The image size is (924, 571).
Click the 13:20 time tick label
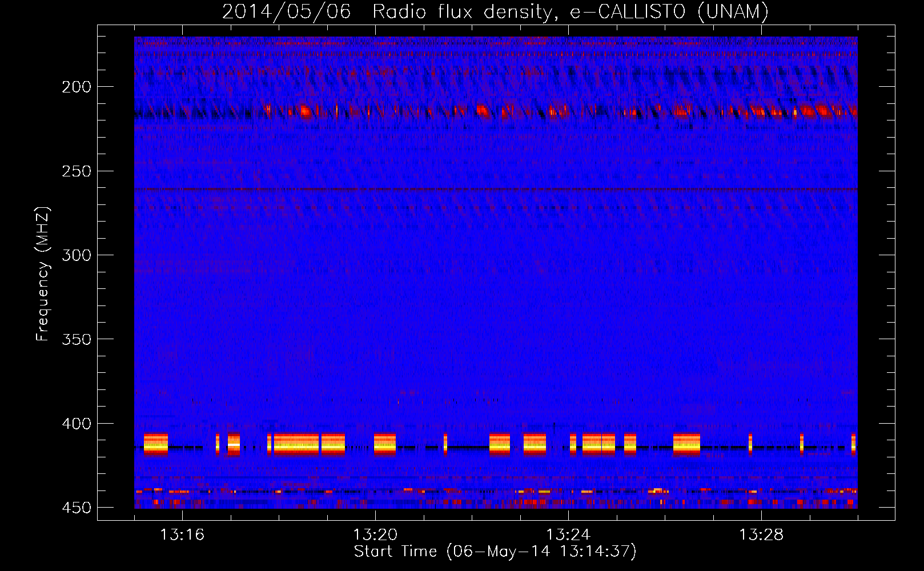tap(375, 535)
